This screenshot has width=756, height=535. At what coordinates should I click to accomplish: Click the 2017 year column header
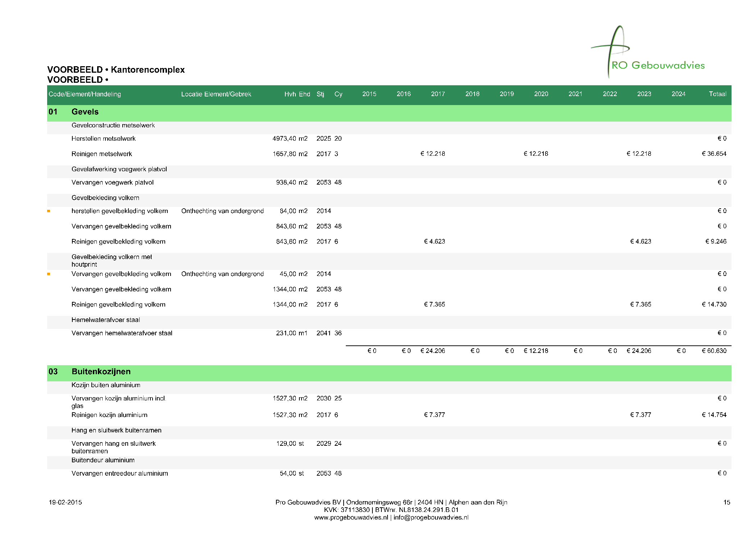[438, 94]
